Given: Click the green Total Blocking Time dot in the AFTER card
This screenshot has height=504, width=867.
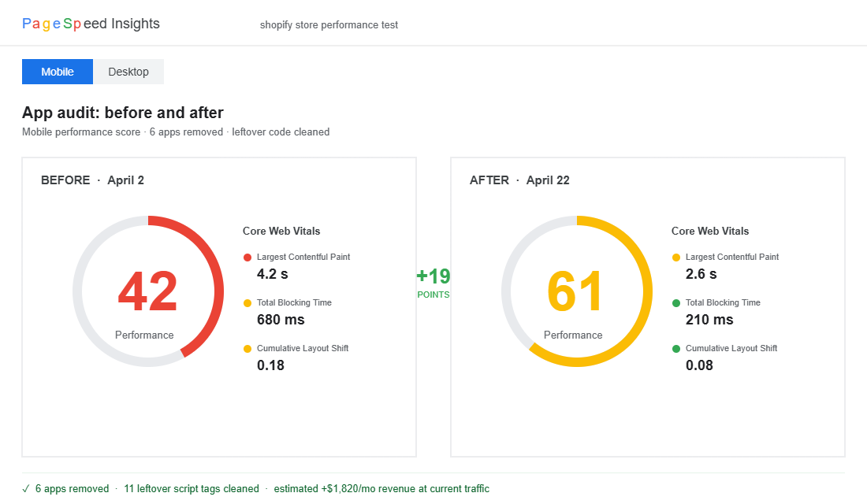Looking at the screenshot, I should (676, 303).
